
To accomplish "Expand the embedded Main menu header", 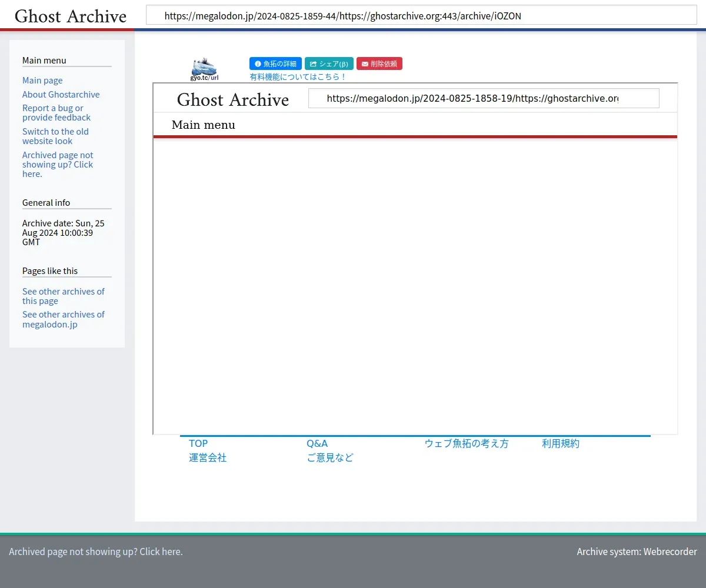I will pyautogui.click(x=204, y=125).
